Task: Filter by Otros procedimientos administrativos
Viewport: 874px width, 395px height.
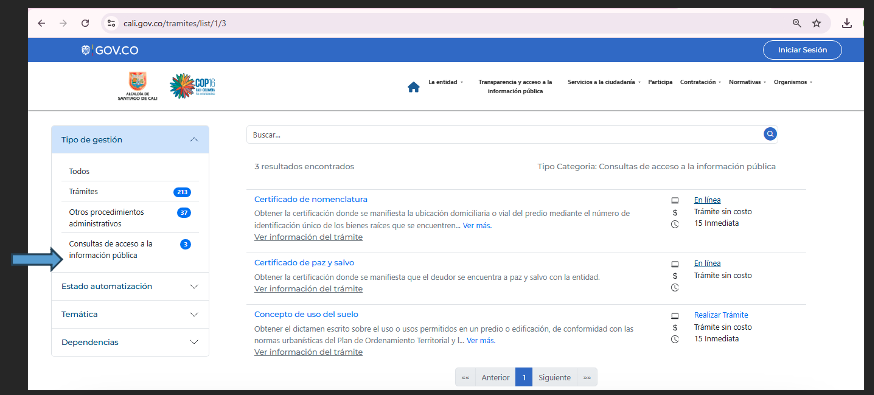Action: (x=106, y=218)
